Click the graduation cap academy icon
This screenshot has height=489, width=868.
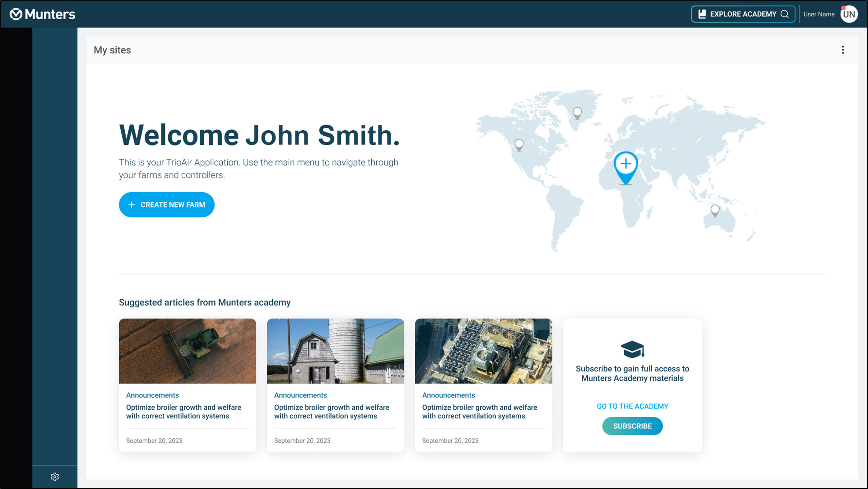632,349
